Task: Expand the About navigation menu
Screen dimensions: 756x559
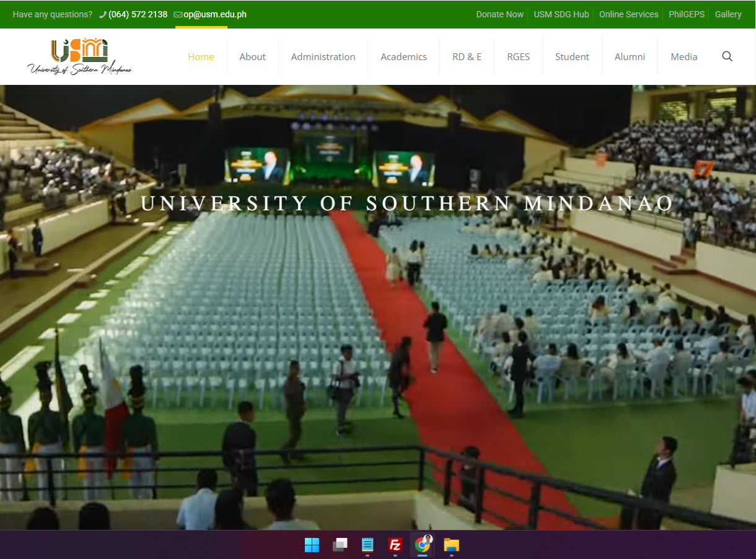Action: point(252,56)
